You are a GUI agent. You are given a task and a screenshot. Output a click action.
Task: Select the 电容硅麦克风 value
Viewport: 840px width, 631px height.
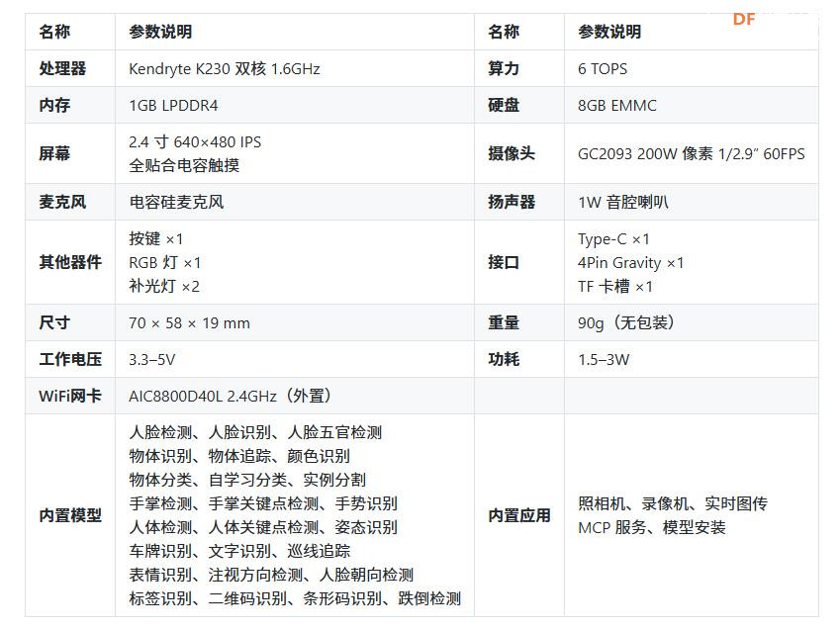point(176,202)
